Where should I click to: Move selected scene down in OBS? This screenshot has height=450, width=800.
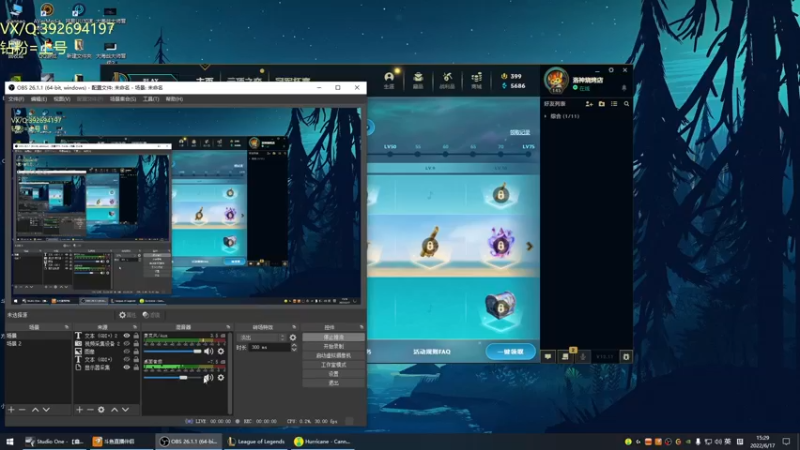click(x=46, y=410)
